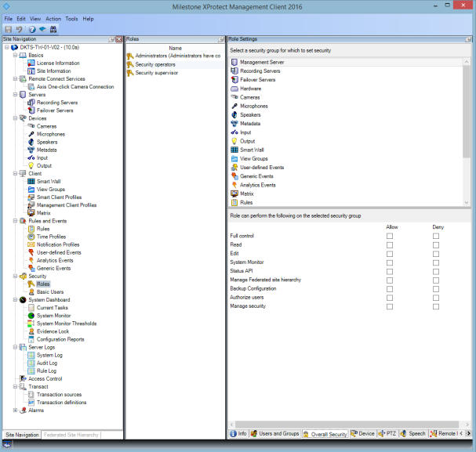Collapse the System Dashboard node

(15, 299)
